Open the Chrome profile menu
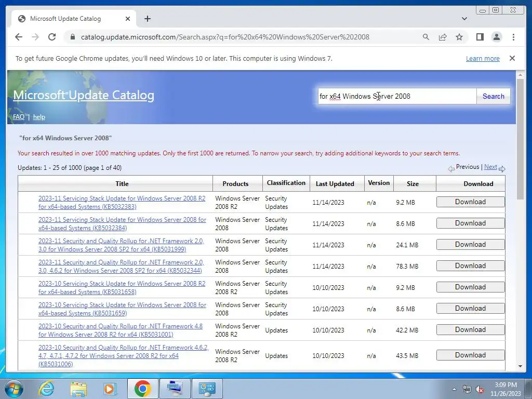532x399 pixels. 496,37
